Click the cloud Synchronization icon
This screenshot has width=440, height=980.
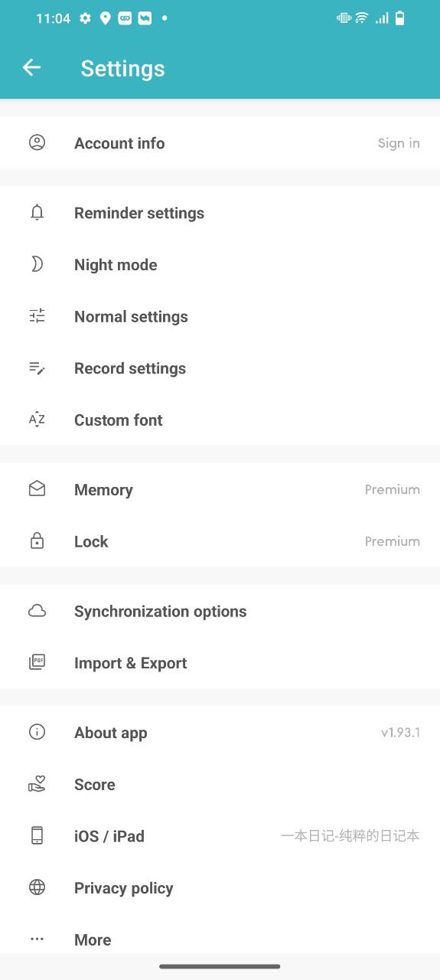click(x=37, y=611)
